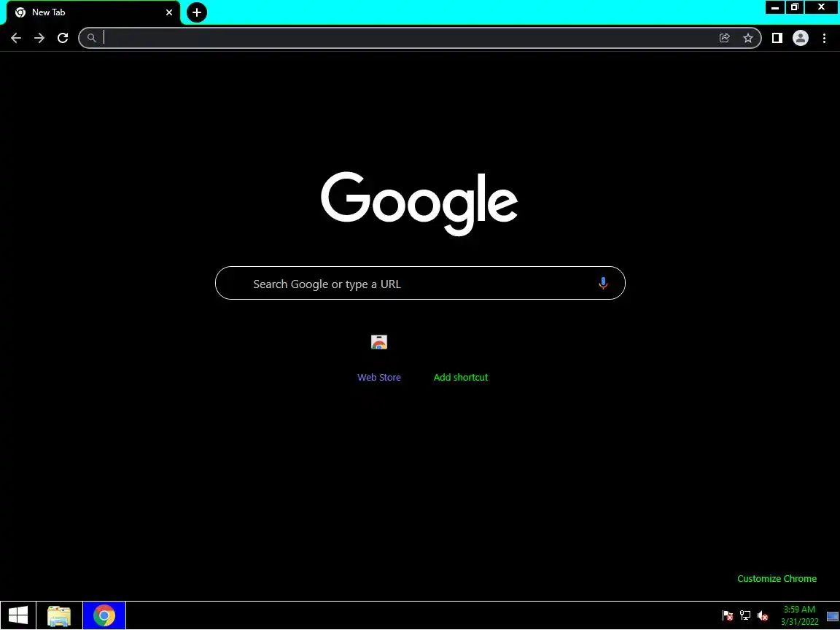Image resolution: width=840 pixels, height=630 pixels.
Task: Open Chrome's three-dot menu
Action: [x=824, y=38]
